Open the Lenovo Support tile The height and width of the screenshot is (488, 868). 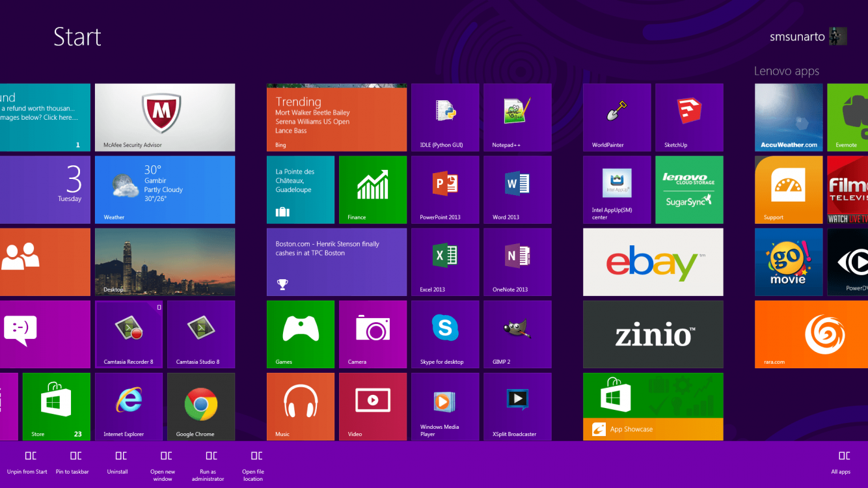coord(789,190)
